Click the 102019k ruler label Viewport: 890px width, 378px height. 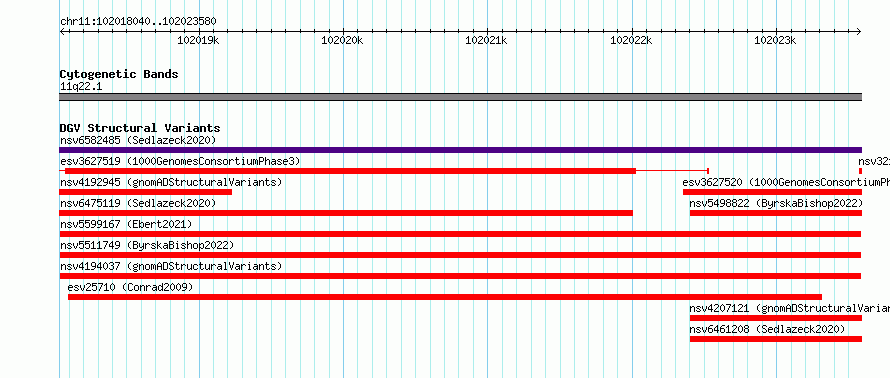point(199,40)
